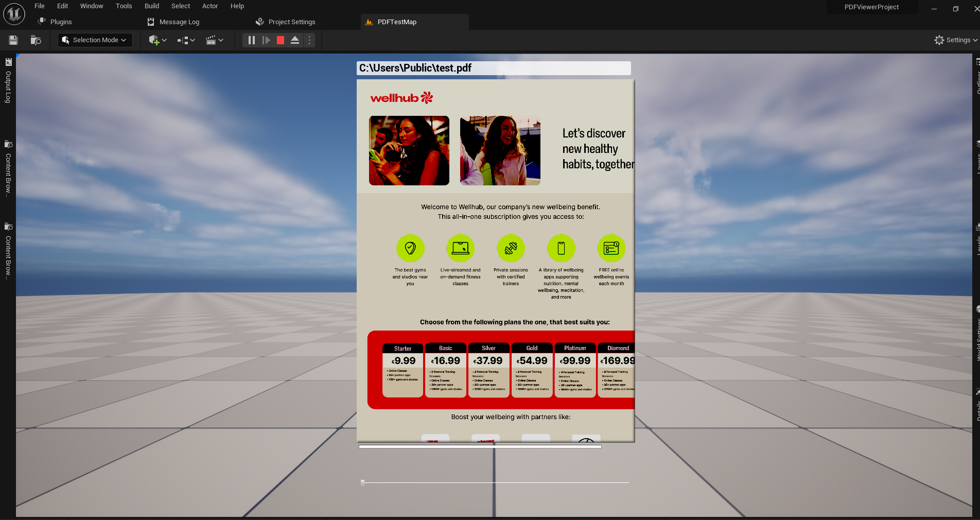Click the PDFViewerProject title label
The height and width of the screenshot is (520, 980).
(x=871, y=7)
